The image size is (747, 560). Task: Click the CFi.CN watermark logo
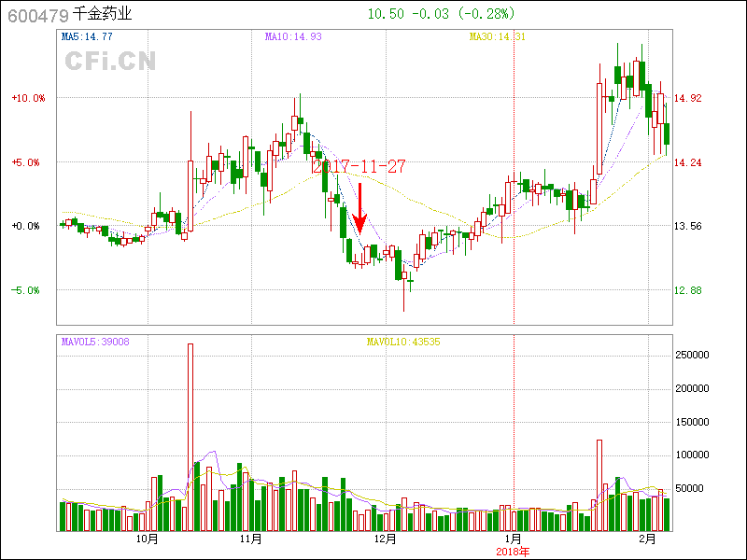[x=110, y=61]
